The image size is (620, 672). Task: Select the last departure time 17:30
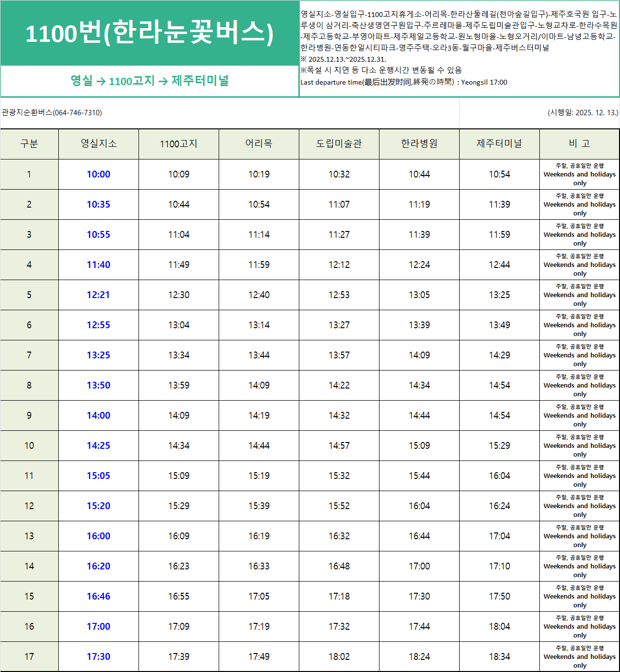[98, 656]
